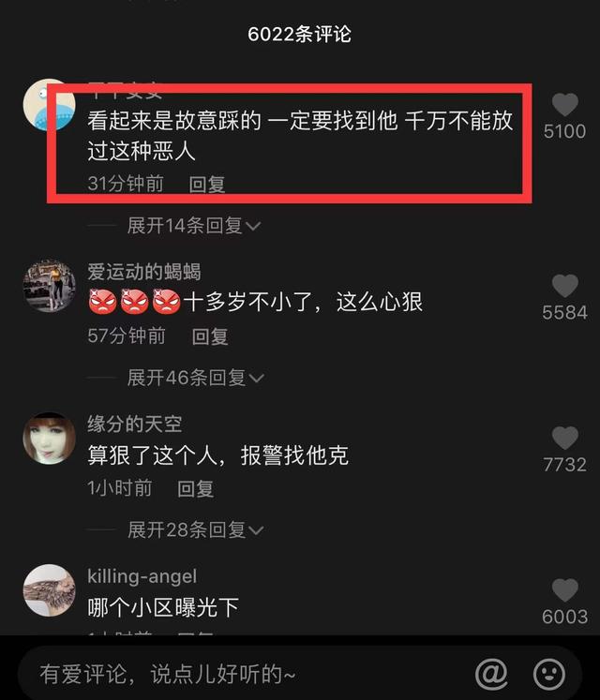Open the emoji picker smiley icon
The width and height of the screenshot is (600, 700).
coord(549,674)
